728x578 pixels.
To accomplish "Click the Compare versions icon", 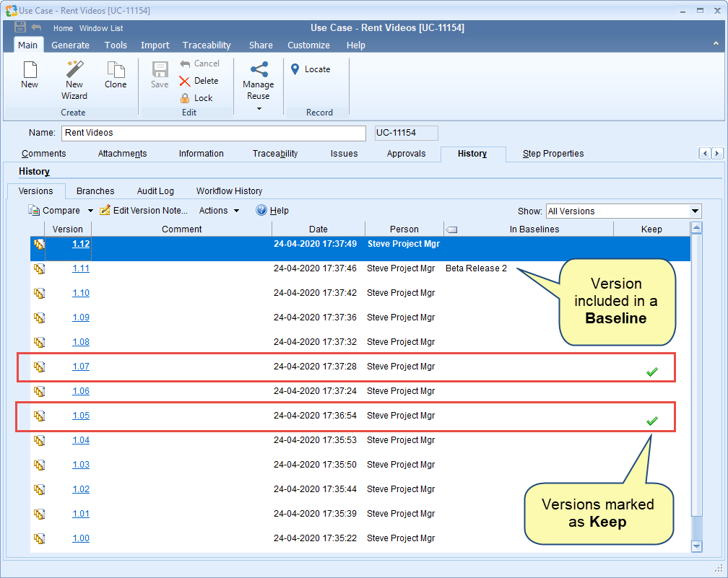I will 34,210.
